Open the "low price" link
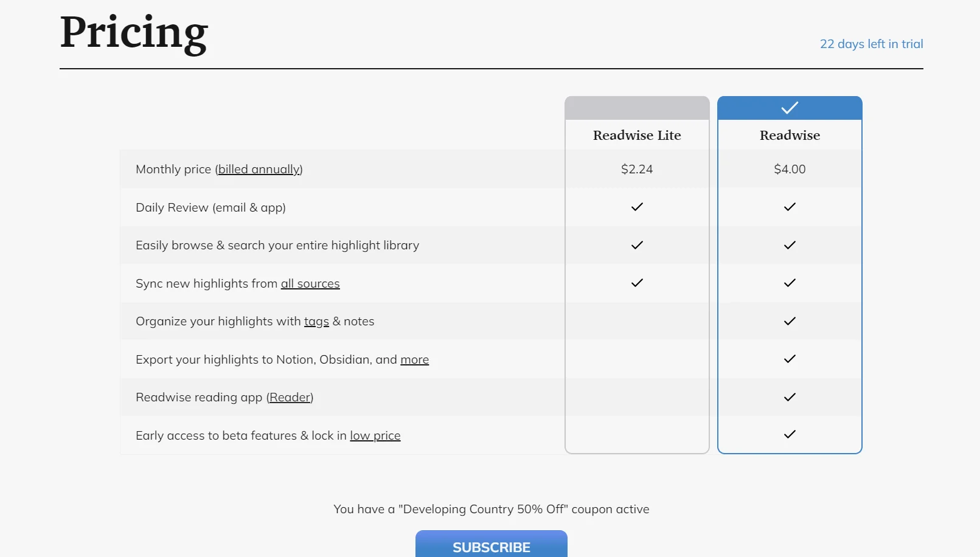Screen dimensions: 980x557 [x=375, y=435]
